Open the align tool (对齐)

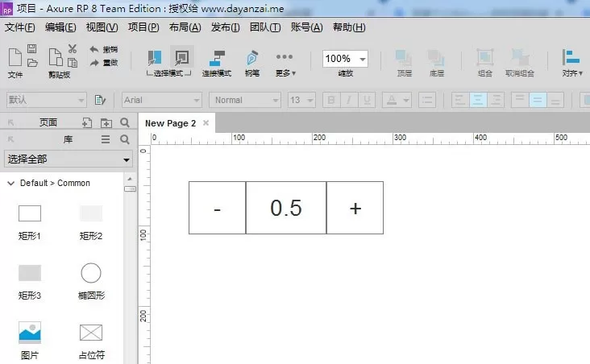coord(572,63)
